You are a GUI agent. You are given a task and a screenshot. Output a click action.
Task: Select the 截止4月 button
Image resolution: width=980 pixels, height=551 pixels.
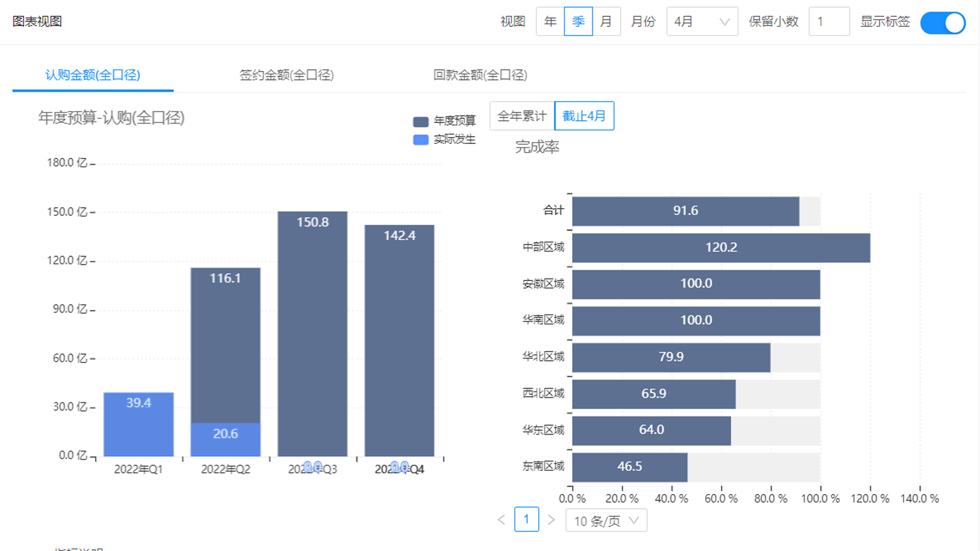click(x=584, y=116)
